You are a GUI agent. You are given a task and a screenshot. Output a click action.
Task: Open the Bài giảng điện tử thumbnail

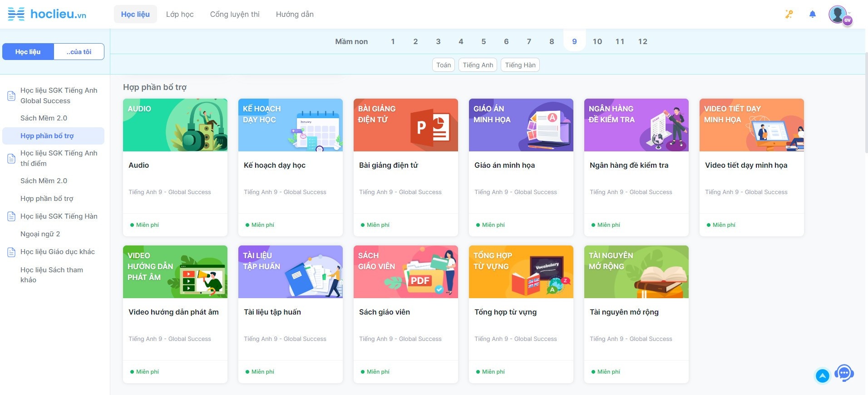click(x=405, y=125)
